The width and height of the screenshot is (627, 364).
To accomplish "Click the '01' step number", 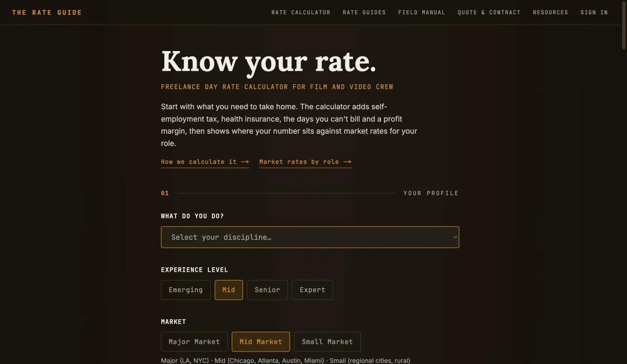I will (x=165, y=193).
